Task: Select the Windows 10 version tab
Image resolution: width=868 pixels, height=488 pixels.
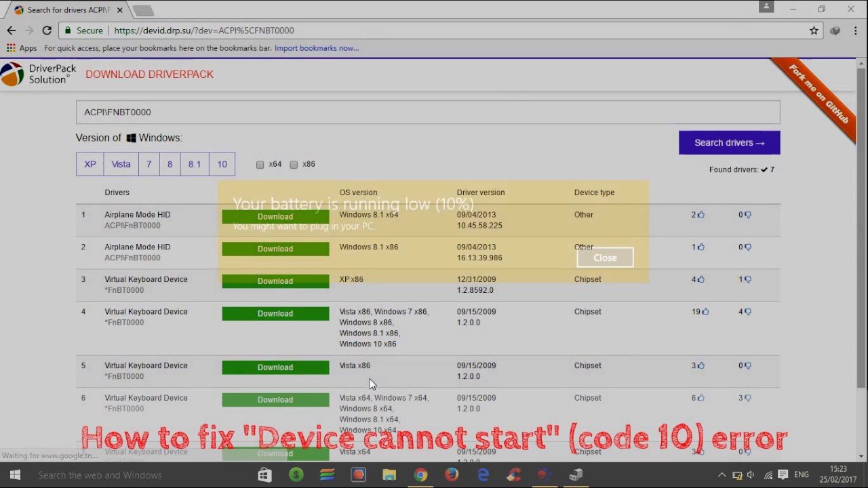Action: 222,164
